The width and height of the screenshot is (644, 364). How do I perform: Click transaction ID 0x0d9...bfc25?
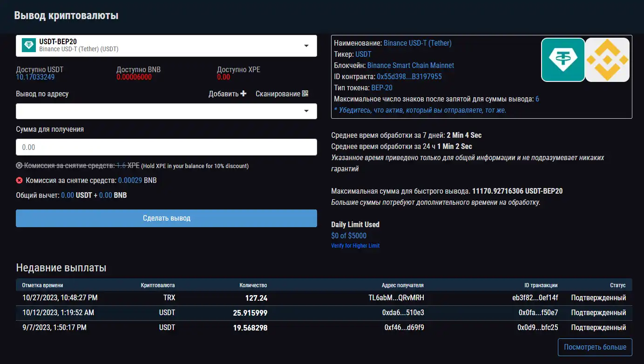click(538, 328)
